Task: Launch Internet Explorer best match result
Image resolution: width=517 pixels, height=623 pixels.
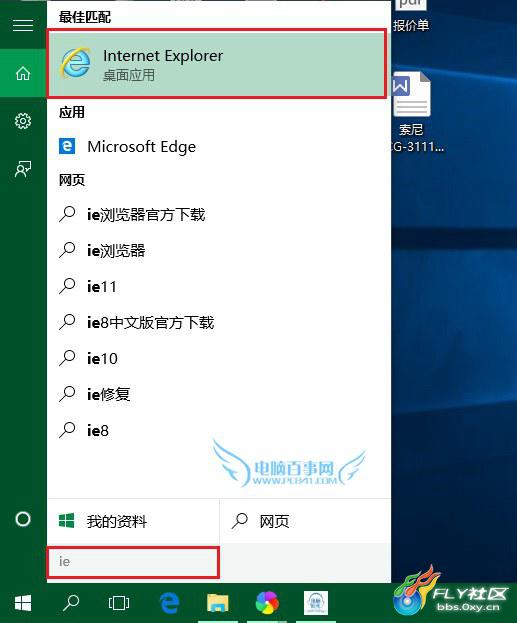Action: [217, 64]
